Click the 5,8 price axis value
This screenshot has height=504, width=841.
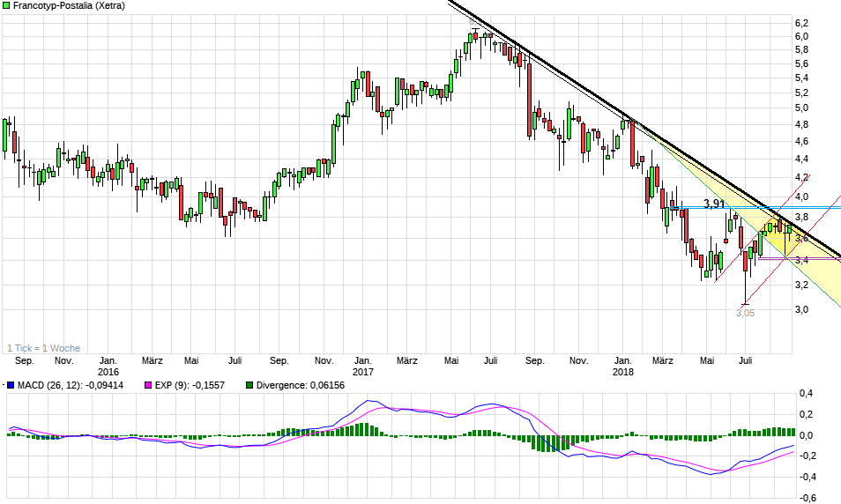(x=801, y=49)
